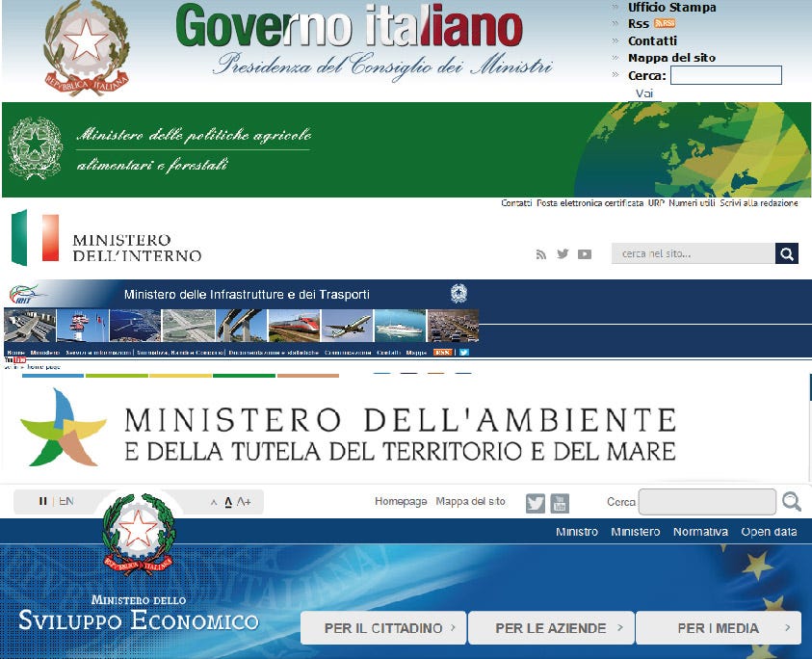
Task: Open the YouTube icon on Sviluppo Economico bar
Action: [x=560, y=503]
